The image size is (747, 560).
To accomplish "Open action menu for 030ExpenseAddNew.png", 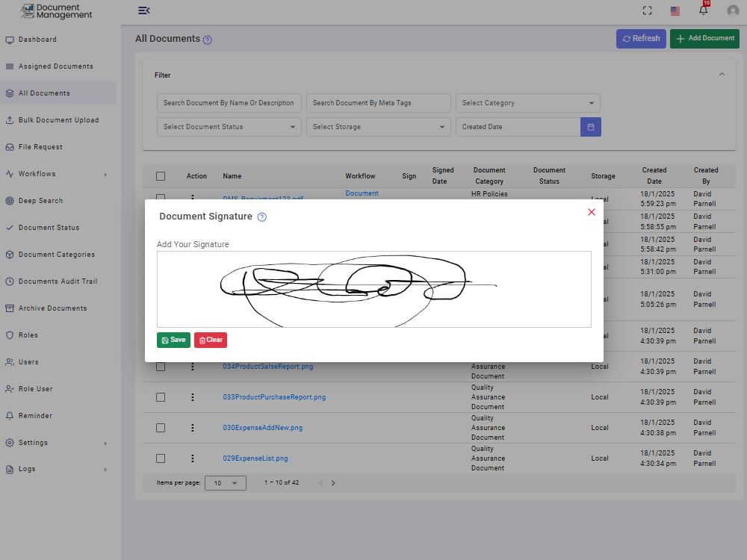I will click(x=193, y=428).
